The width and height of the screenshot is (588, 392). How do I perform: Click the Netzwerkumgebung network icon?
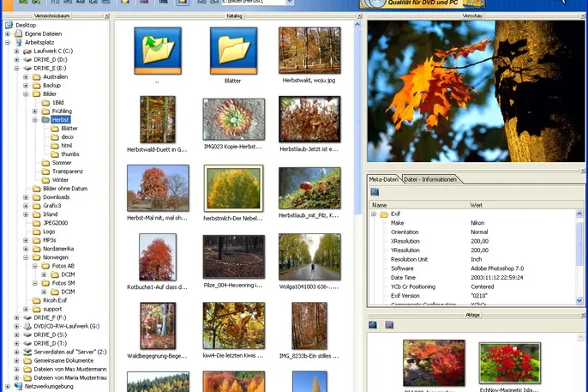point(18,386)
